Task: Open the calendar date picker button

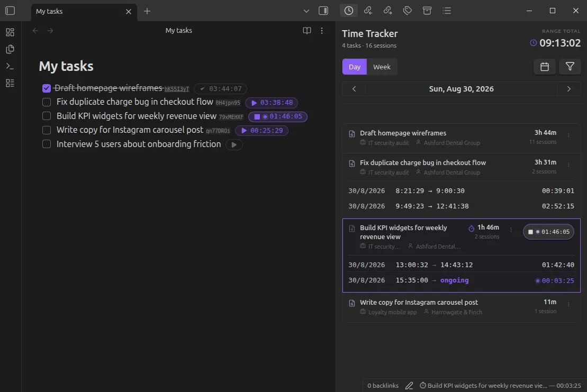Action: (x=544, y=67)
